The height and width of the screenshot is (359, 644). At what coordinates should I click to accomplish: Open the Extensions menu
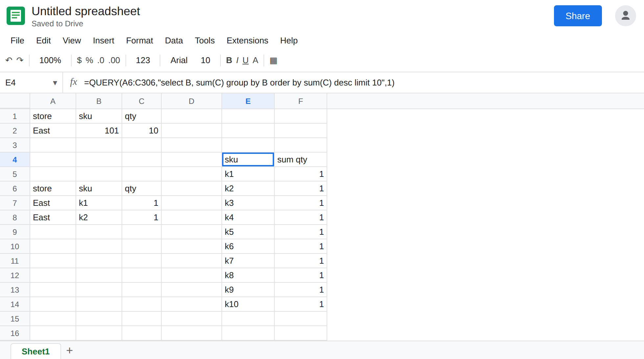tap(247, 40)
